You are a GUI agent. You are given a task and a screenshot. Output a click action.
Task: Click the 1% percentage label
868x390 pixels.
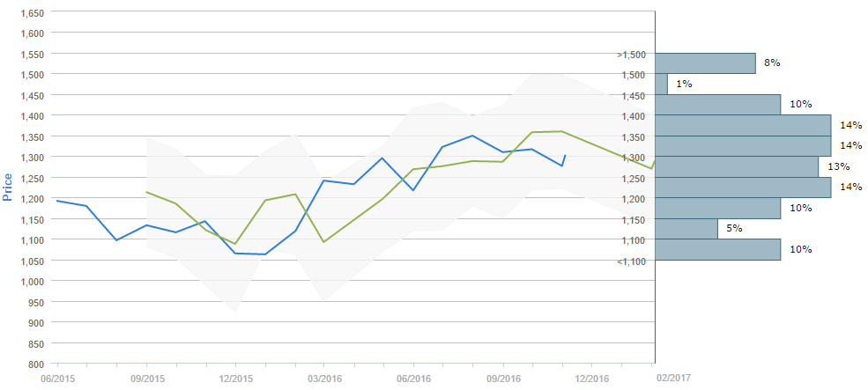point(684,84)
